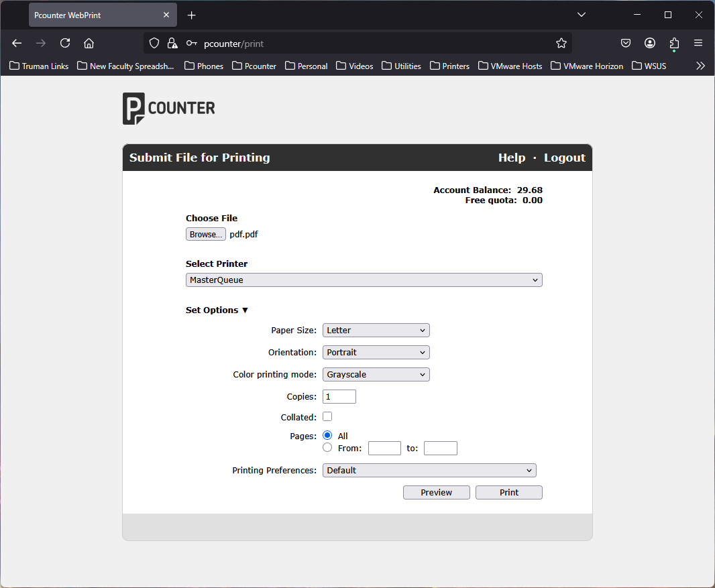Open the New Faculty Spreadsheet bookmark folder
The image size is (715, 588).
(126, 66)
